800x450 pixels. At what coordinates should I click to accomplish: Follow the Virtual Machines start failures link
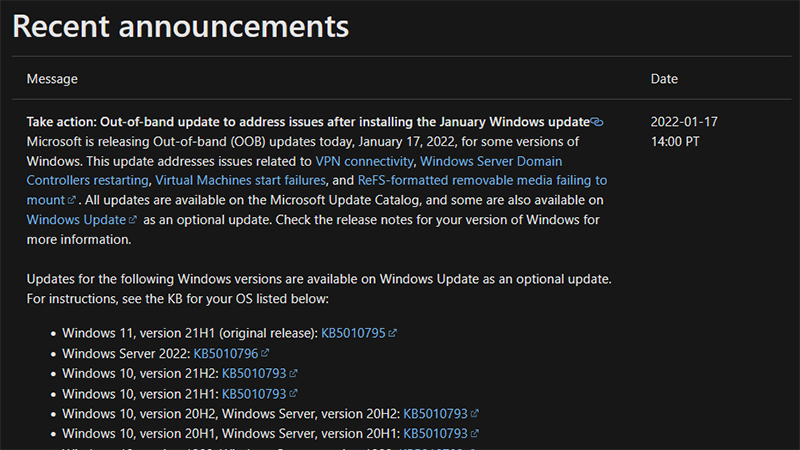click(240, 181)
